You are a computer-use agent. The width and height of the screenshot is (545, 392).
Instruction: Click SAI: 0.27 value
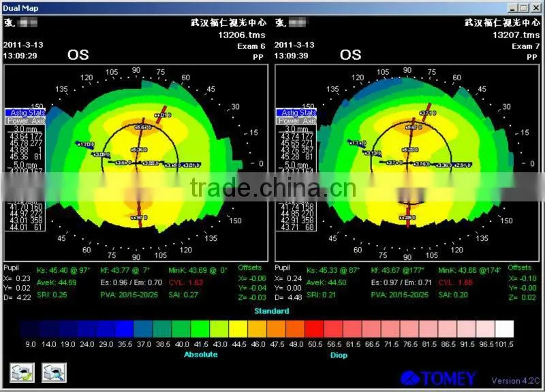point(183,295)
